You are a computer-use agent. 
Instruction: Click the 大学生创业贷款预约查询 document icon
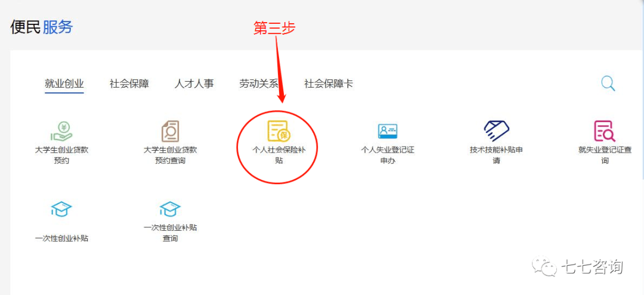(x=170, y=131)
